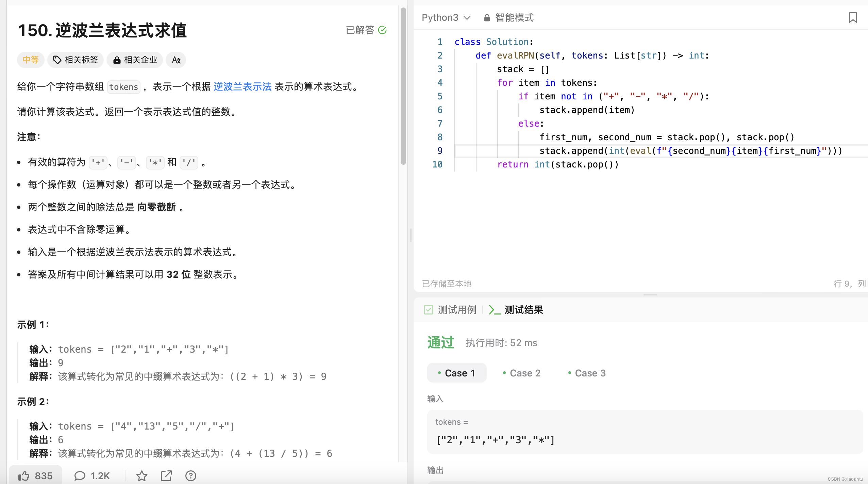Select the Case 1 tab

point(456,373)
